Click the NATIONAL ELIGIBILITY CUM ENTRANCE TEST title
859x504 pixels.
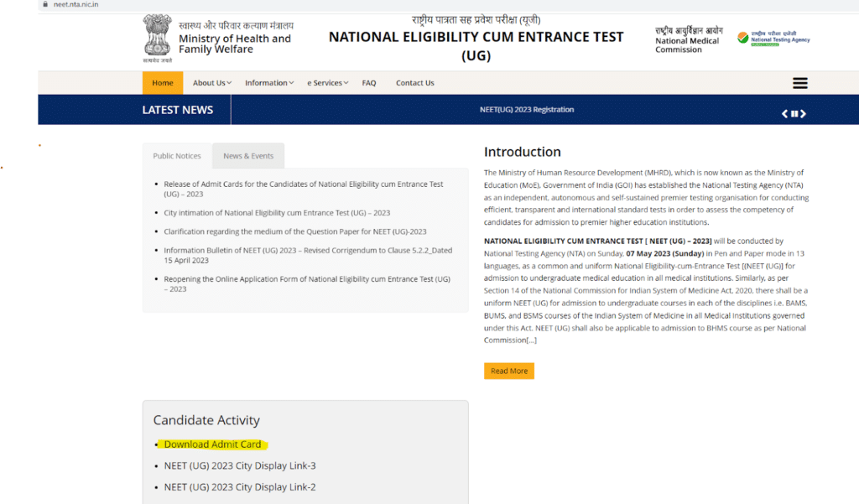[x=476, y=46]
